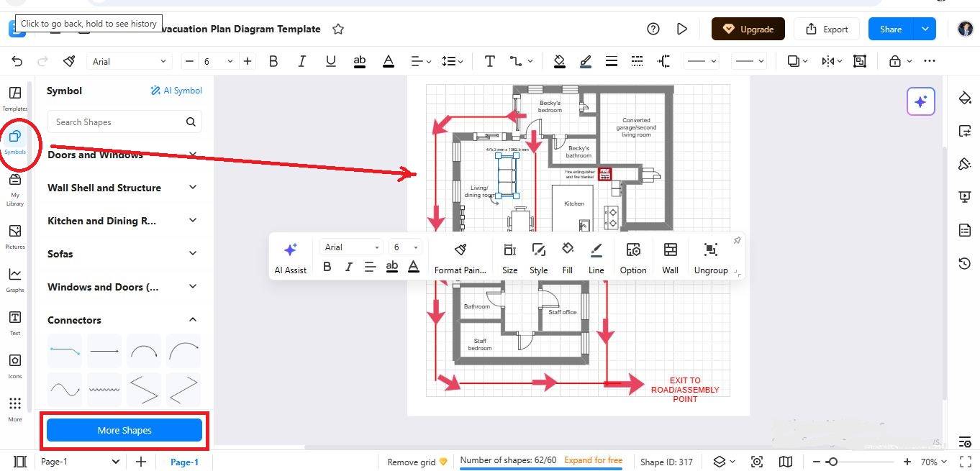Screen dimensions: 980x471
Task: Open line weight options
Action: [x=611, y=61]
